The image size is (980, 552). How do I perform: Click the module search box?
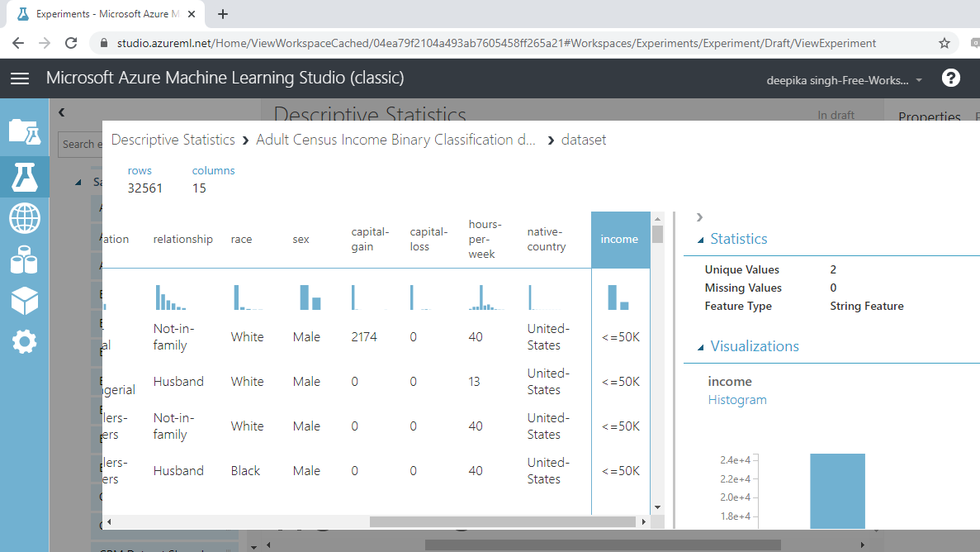tap(80, 145)
